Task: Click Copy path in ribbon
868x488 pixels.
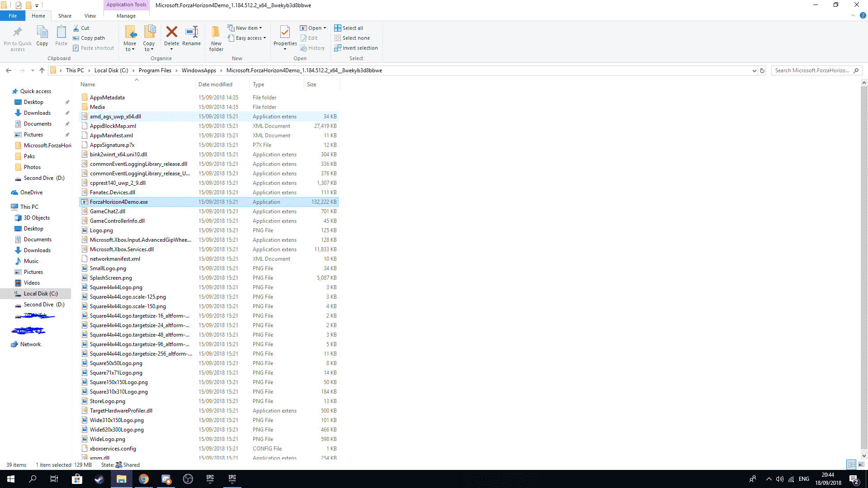Action: [89, 38]
